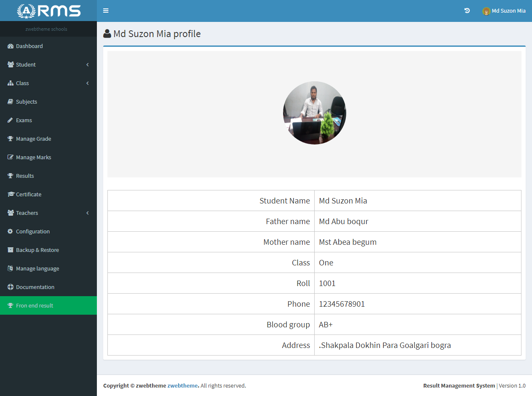Viewport: 532px width, 396px height.
Task: Click the Manage Grade trophy icon
Action: [x=10, y=139]
